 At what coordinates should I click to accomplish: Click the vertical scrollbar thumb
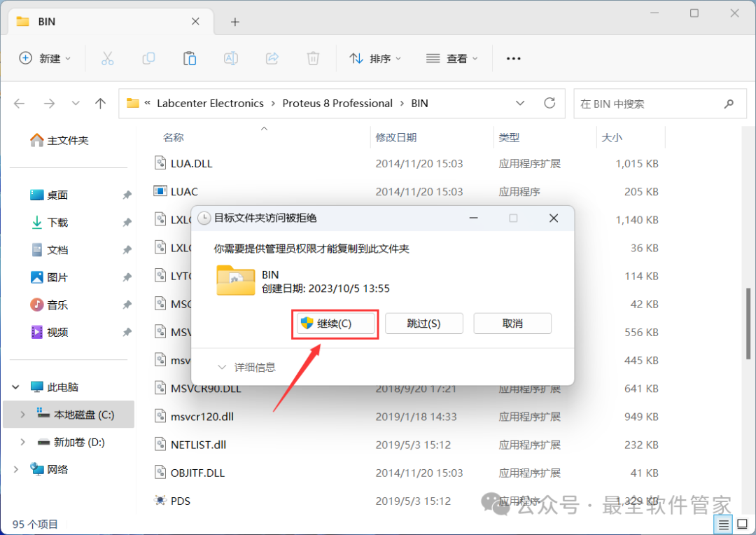(x=748, y=324)
